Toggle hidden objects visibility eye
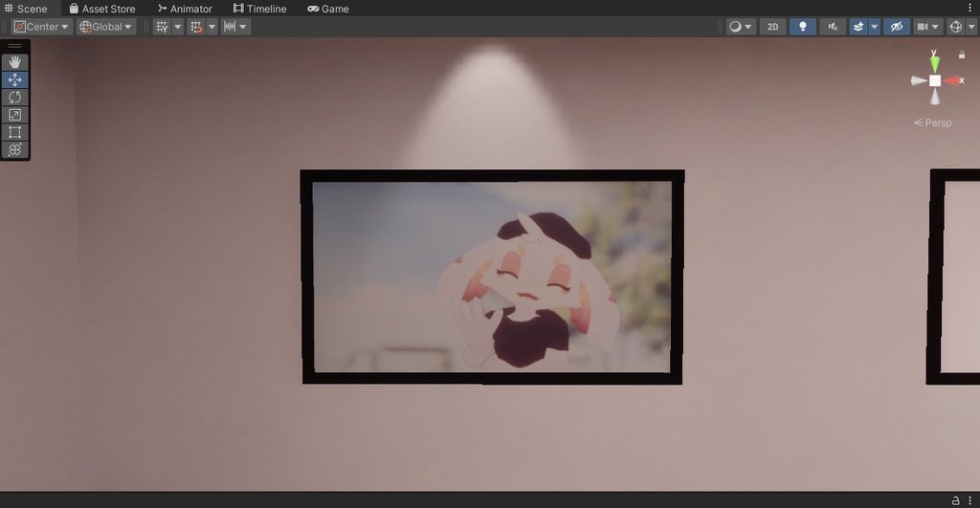Screen dimensions: 980x508 [897, 27]
